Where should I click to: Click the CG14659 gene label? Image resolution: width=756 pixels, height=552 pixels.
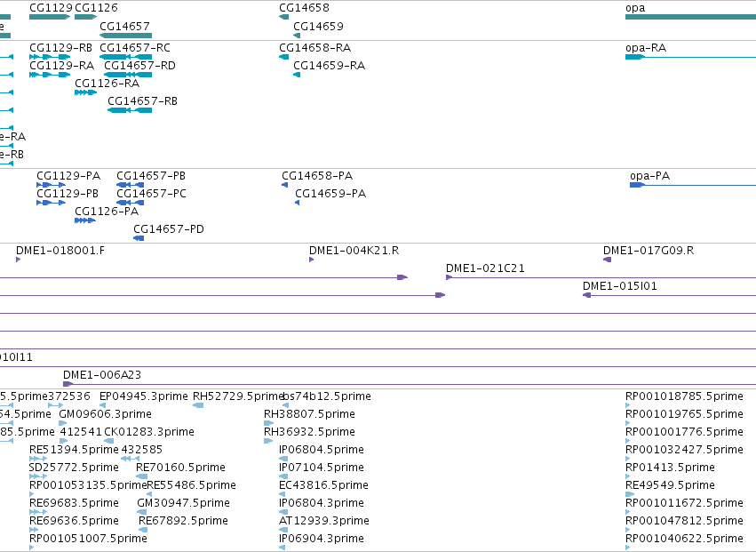pyautogui.click(x=318, y=26)
